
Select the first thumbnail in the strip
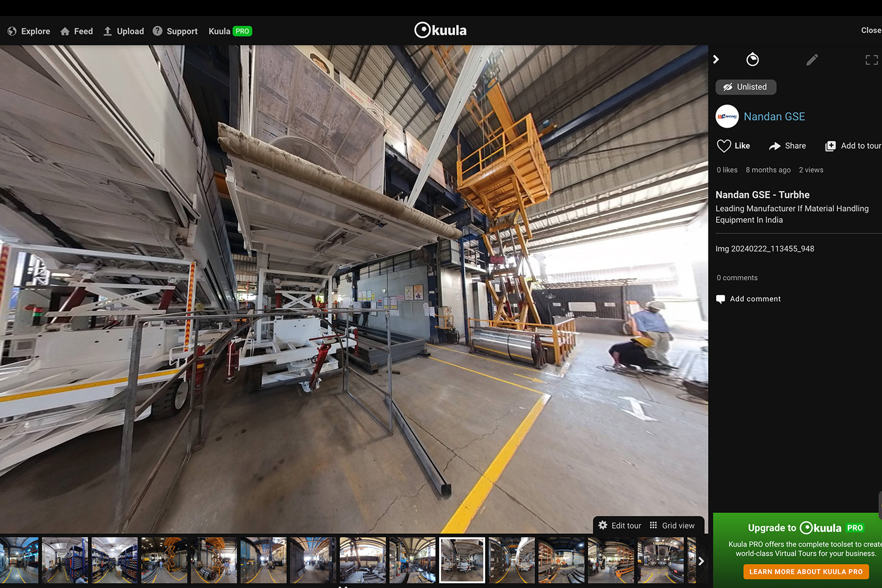(19, 560)
